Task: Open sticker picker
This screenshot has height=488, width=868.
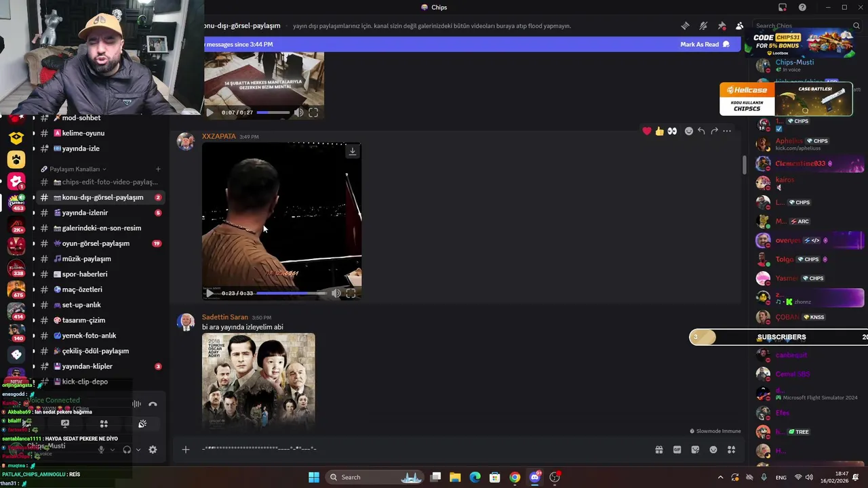Action: [695, 449]
